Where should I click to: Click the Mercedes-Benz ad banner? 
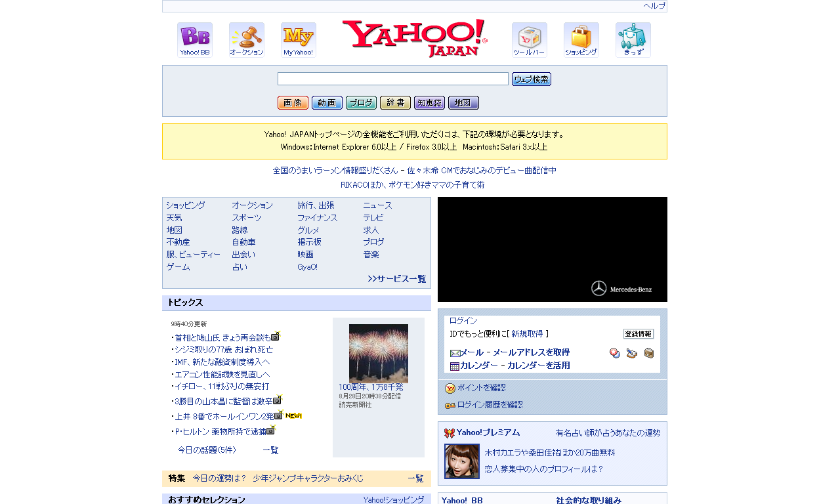tap(553, 249)
